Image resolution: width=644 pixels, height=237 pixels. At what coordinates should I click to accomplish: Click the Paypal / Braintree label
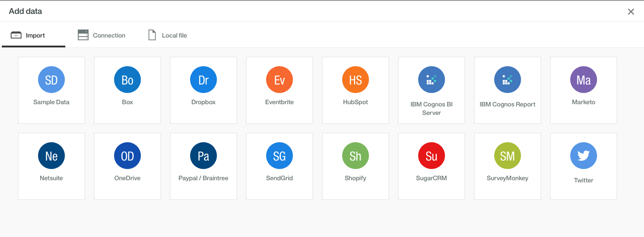coord(203,178)
